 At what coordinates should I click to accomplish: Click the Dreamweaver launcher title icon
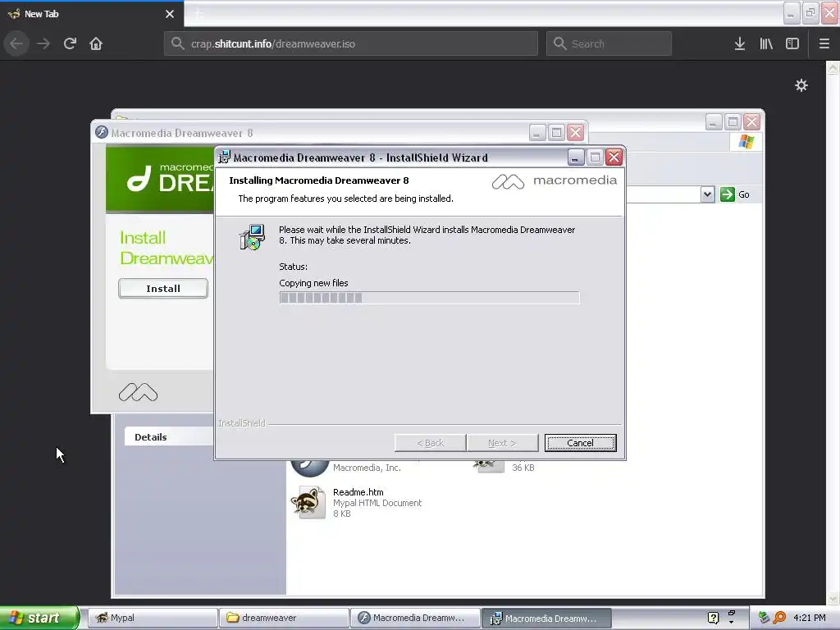coord(101,132)
